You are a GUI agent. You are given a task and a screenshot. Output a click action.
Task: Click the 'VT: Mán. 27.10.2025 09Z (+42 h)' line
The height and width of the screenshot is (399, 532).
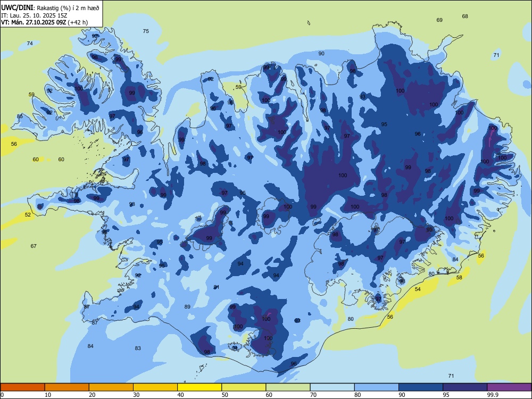click(45, 22)
